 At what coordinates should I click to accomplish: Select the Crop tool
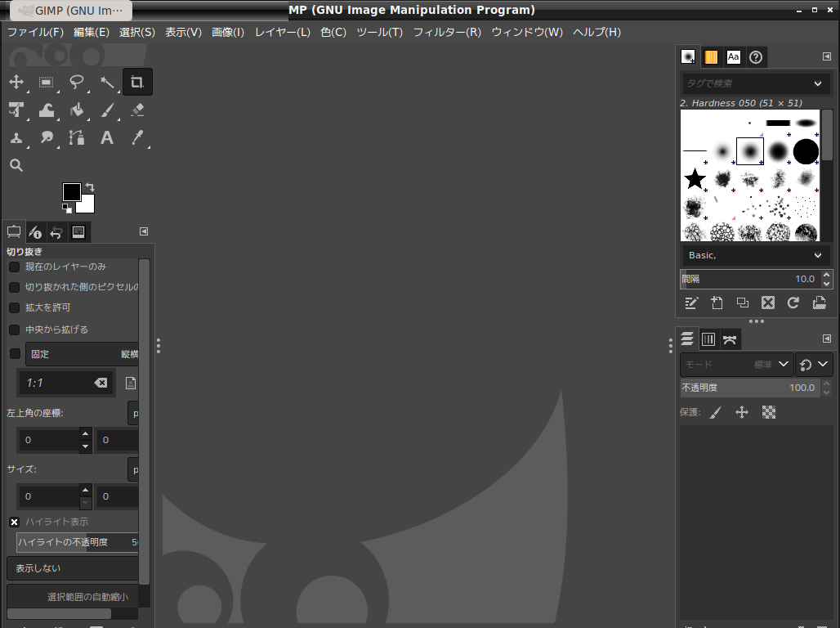pyautogui.click(x=137, y=82)
